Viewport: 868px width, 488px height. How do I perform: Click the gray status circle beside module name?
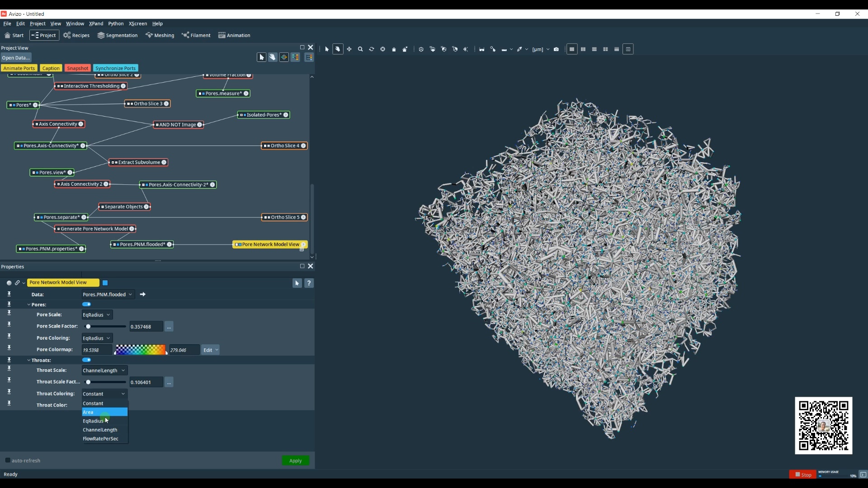pos(9,283)
